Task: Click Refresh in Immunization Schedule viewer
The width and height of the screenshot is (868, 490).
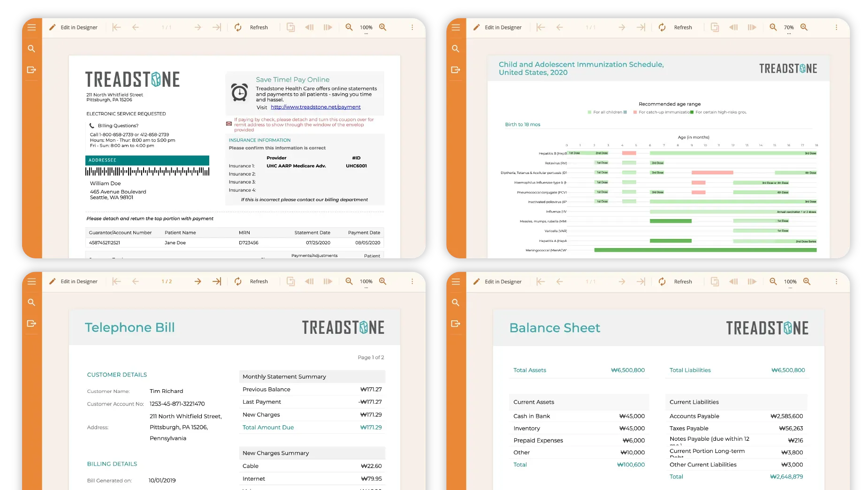Action: 676,27
